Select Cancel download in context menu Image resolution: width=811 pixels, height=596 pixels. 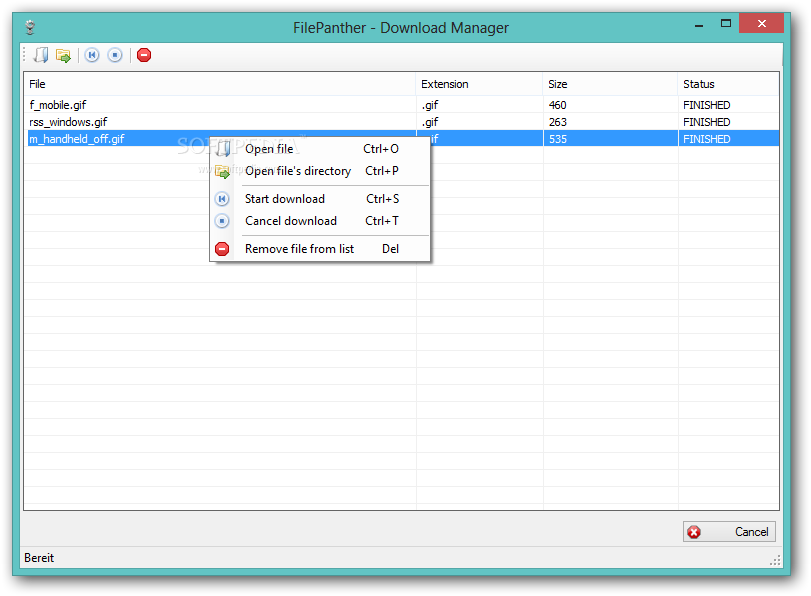[320, 221]
